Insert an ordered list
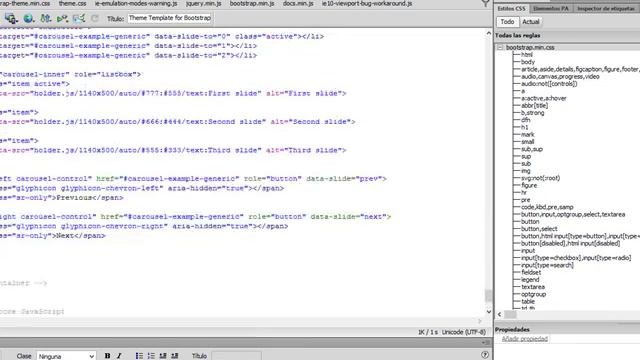640x360 pixels. coord(151,356)
